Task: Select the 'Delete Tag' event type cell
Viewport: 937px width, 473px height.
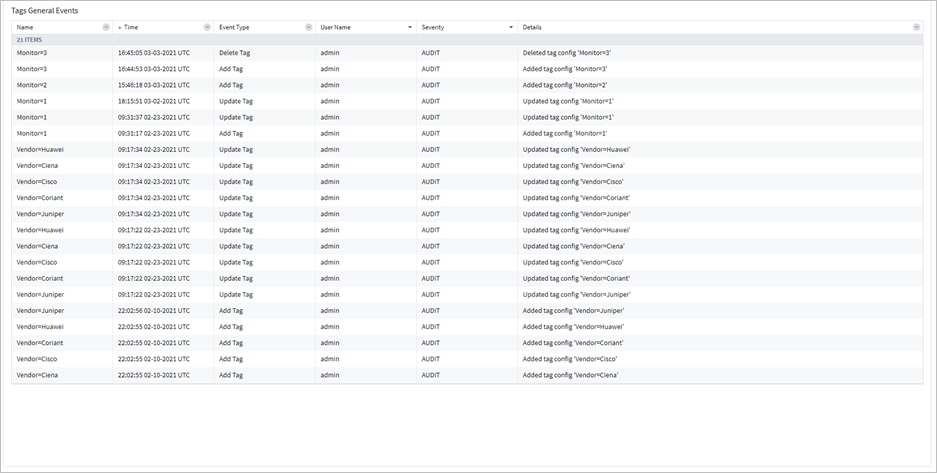Action: (x=234, y=53)
